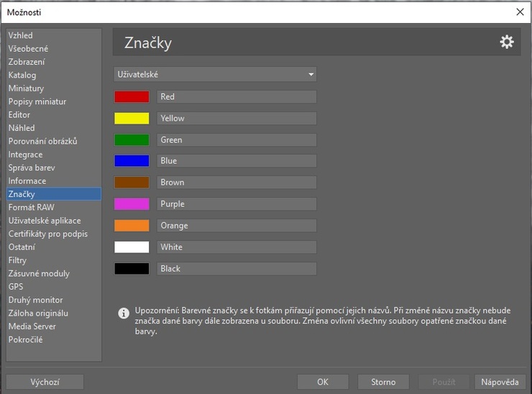The image size is (532, 394).
Task: Open Pokročilé settings section
Action: click(x=54, y=339)
